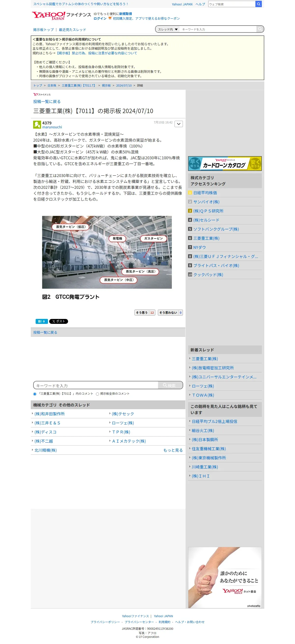
Task: Open AIメカテック(株) thread
Action: coord(129,441)
